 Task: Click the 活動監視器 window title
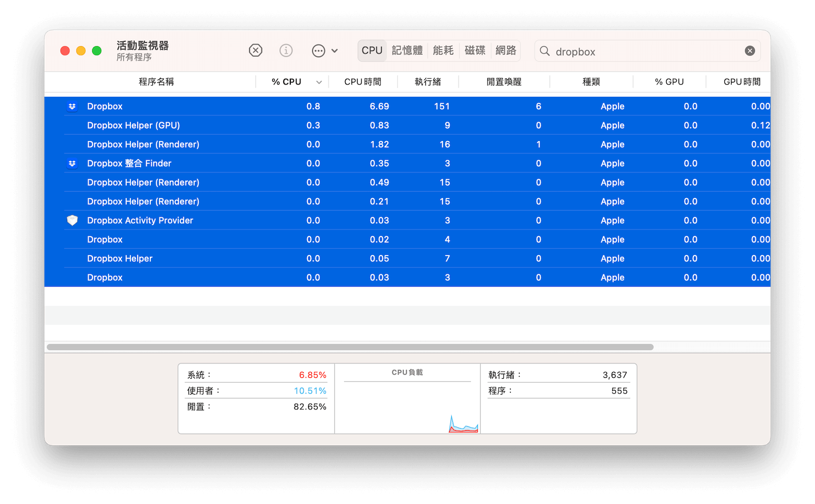tap(143, 45)
